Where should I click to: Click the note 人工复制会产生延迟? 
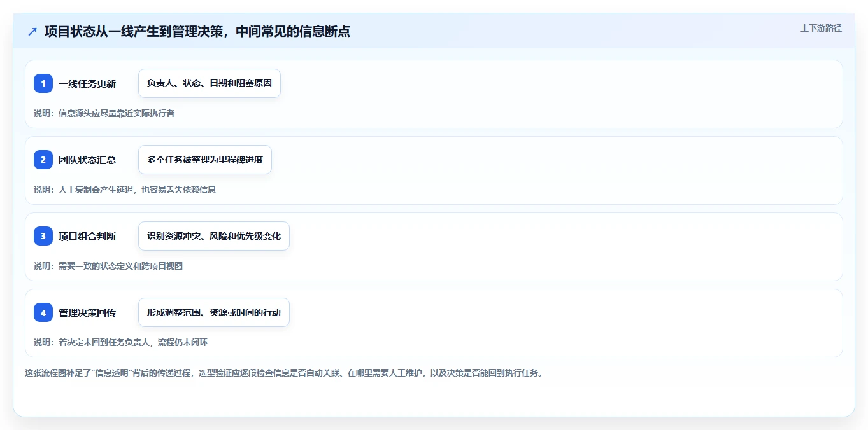tap(96, 190)
